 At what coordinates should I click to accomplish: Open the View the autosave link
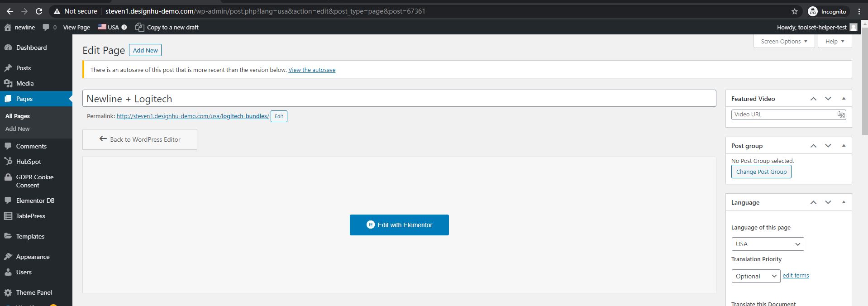coord(312,70)
